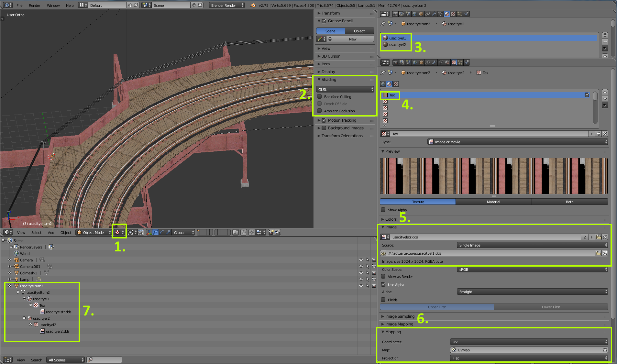617x364 pixels.
Task: Switch preview to the Material tab
Action: tap(493, 202)
